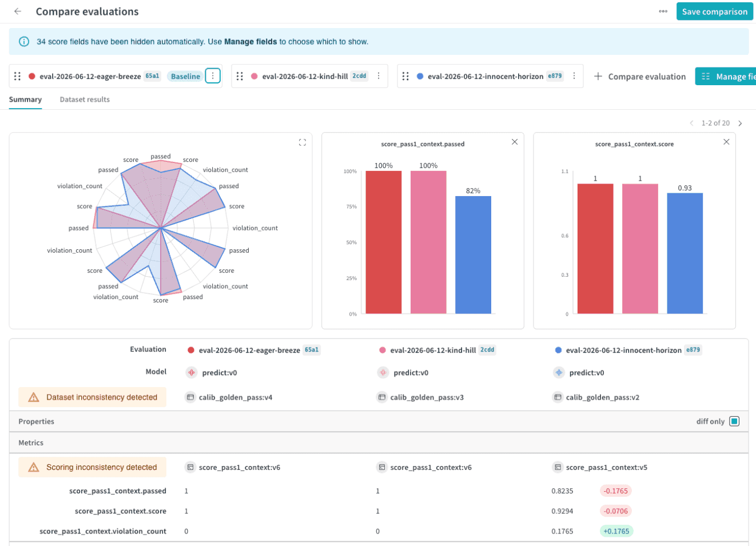Close the score_pass1_context.passed chart
This screenshot has height=546, width=756.
[515, 142]
